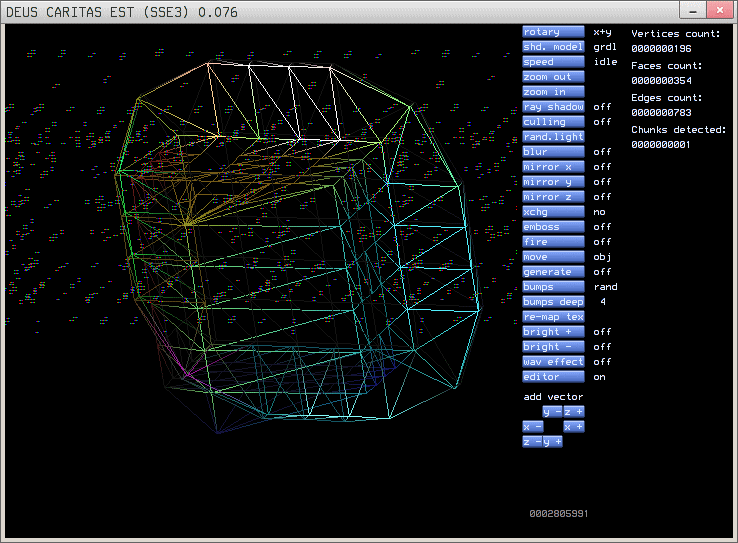This screenshot has height=543, width=738.
Task: Switch the mirror y option
Action: pyautogui.click(x=553, y=182)
